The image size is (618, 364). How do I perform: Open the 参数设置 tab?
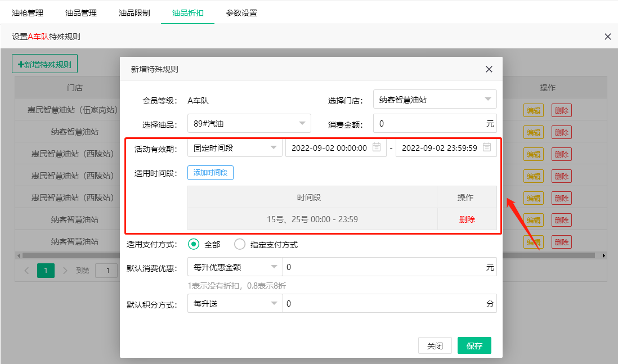click(x=241, y=12)
